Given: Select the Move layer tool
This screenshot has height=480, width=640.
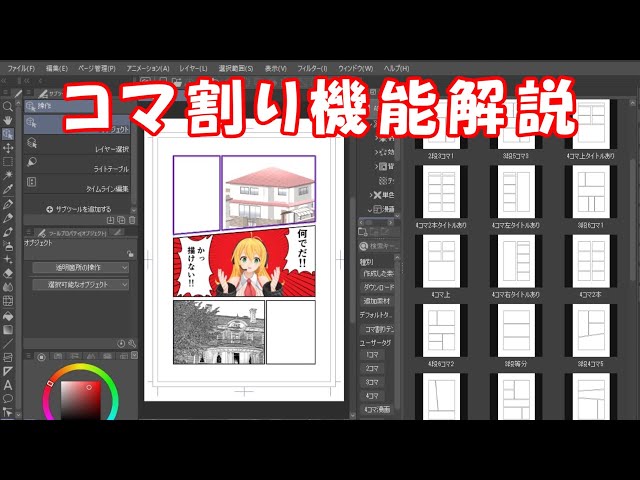Looking at the screenshot, I should click(7, 148).
